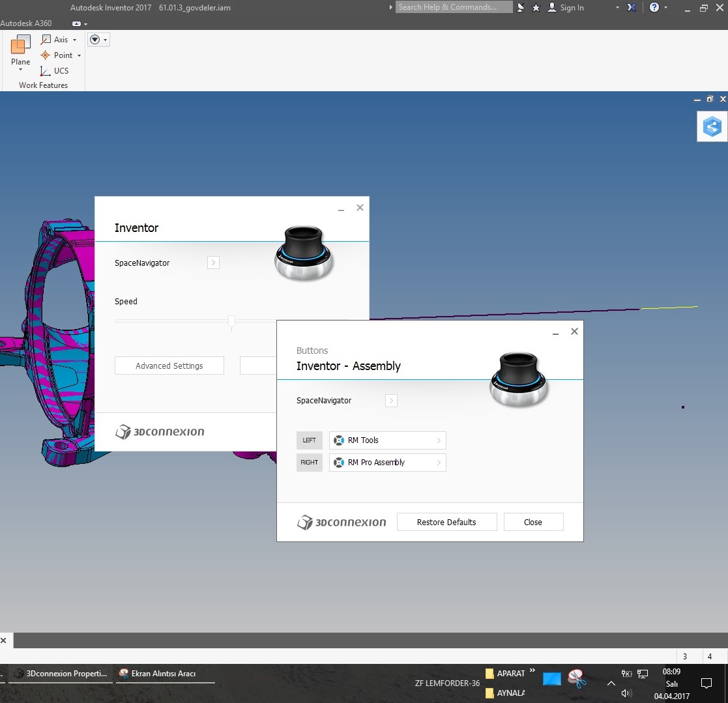This screenshot has height=703, width=728.
Task: Click Sign In in the title bar
Action: tap(566, 7)
